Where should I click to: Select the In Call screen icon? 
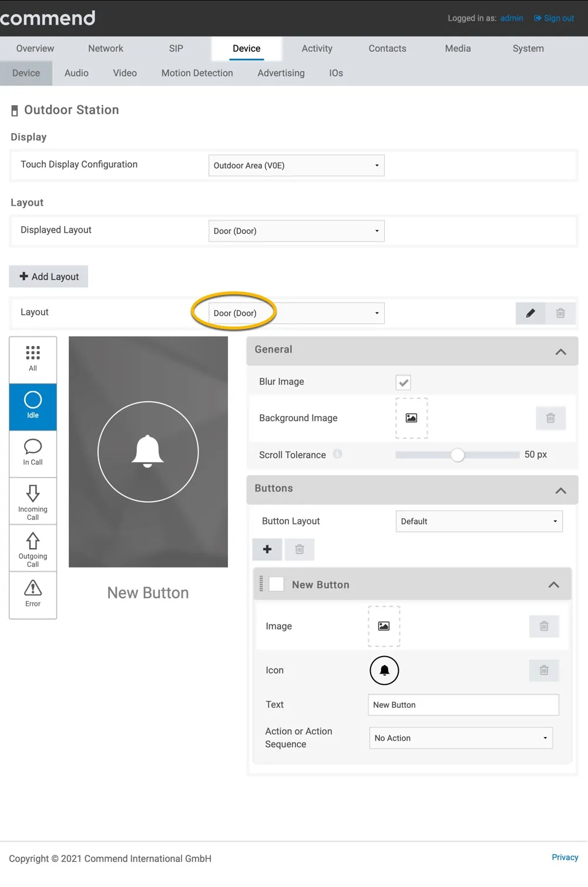pos(33,453)
